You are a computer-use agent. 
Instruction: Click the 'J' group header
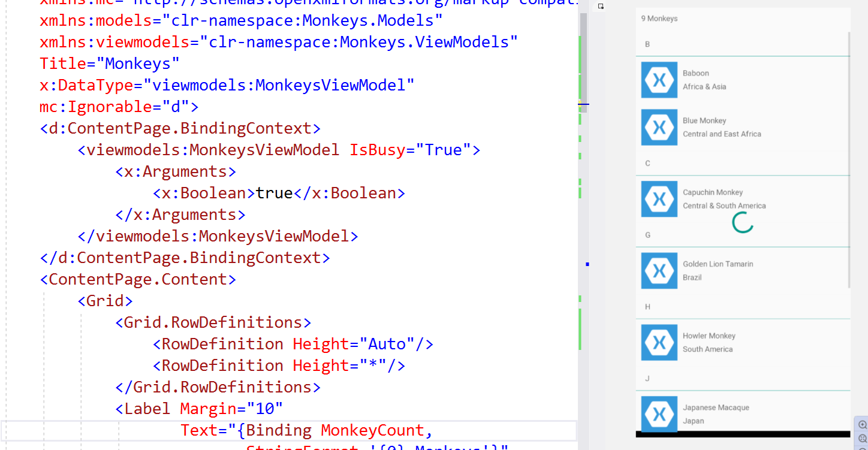[647, 378]
